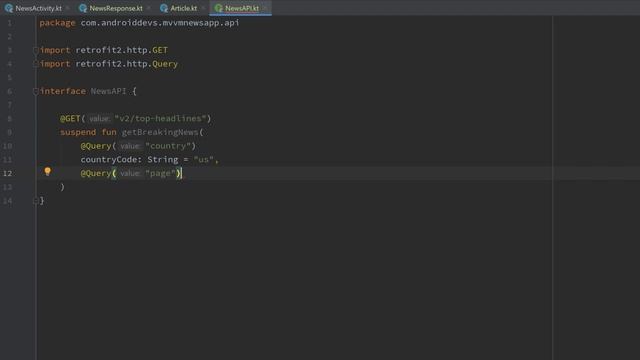Click the Kotlin file icon on NewsResponse.kt tab
The height and width of the screenshot is (360, 640).
[x=83, y=8]
